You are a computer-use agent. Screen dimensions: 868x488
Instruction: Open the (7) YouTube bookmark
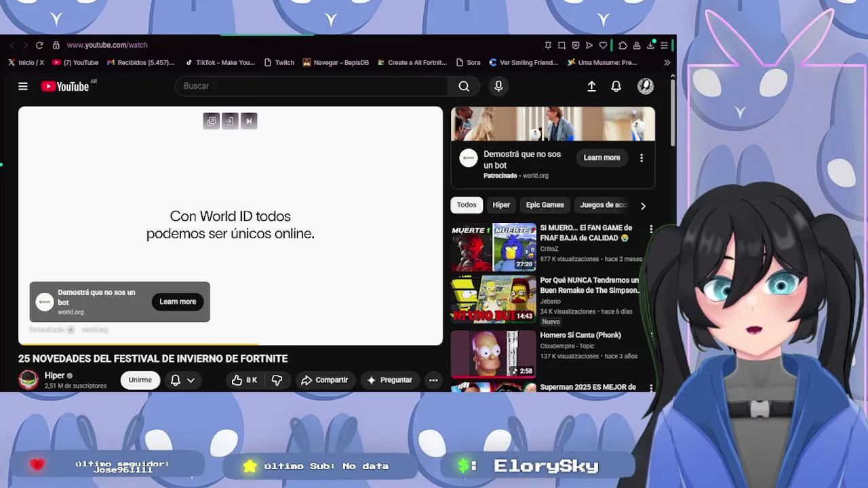[76, 62]
